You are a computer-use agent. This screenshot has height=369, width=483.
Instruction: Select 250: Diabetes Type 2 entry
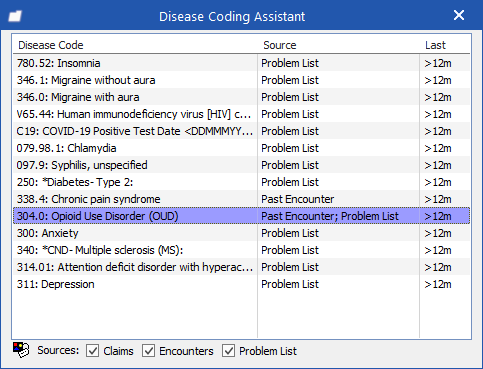[x=241, y=182]
